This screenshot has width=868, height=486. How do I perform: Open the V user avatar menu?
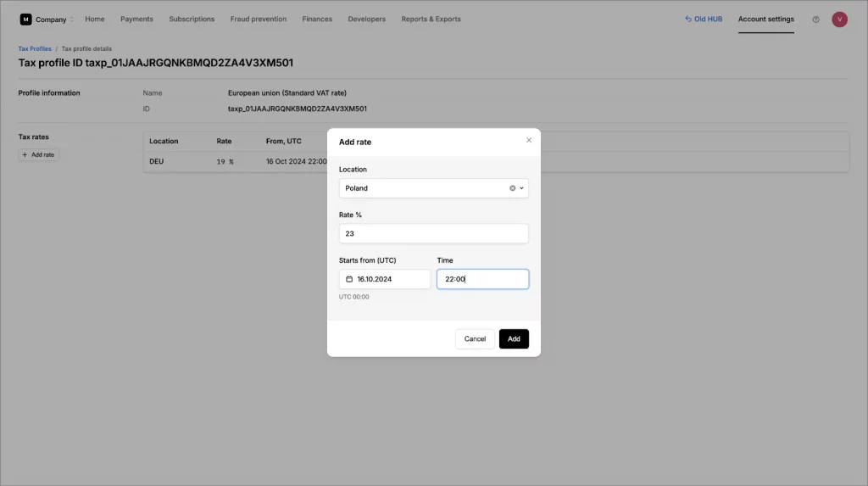839,20
